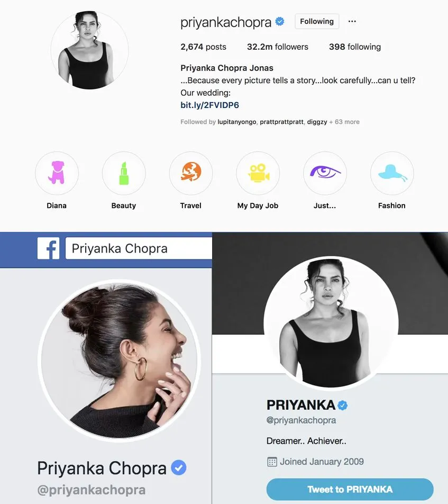The width and height of the screenshot is (448, 504).
Task: Open the Travel globe highlight
Action: click(191, 173)
